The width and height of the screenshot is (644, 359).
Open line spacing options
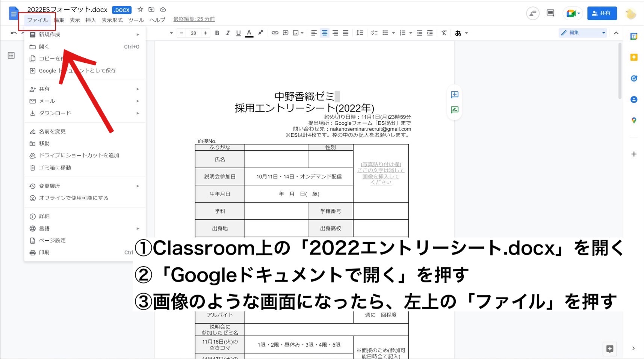pos(360,33)
